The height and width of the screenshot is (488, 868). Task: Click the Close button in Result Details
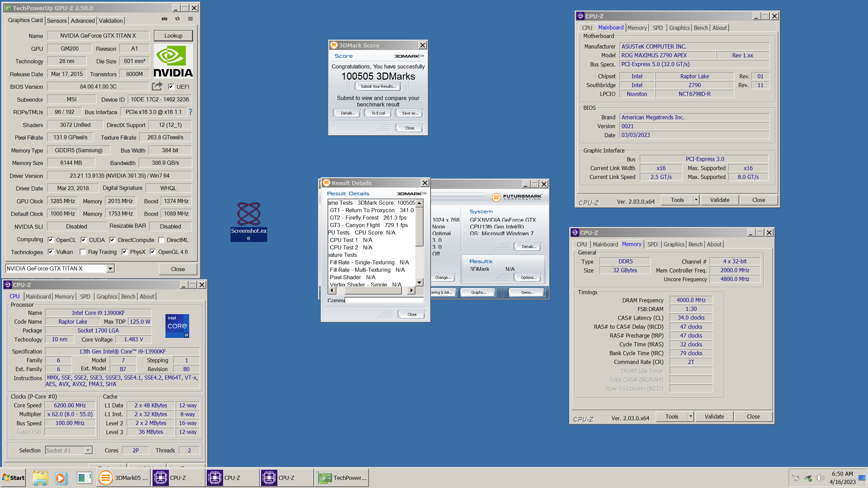(x=412, y=314)
